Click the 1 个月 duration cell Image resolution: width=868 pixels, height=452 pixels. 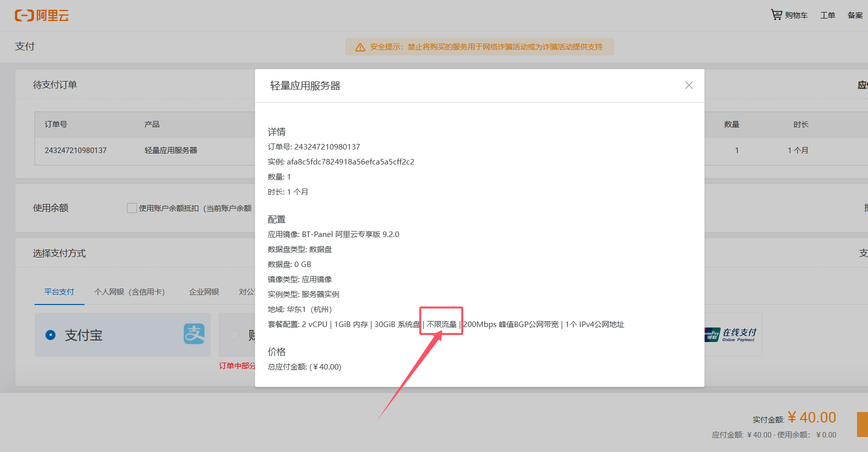coord(798,150)
